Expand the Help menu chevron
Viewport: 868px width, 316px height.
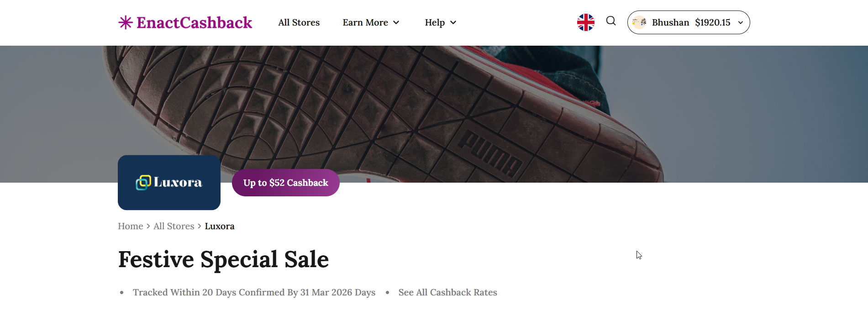coord(453,23)
